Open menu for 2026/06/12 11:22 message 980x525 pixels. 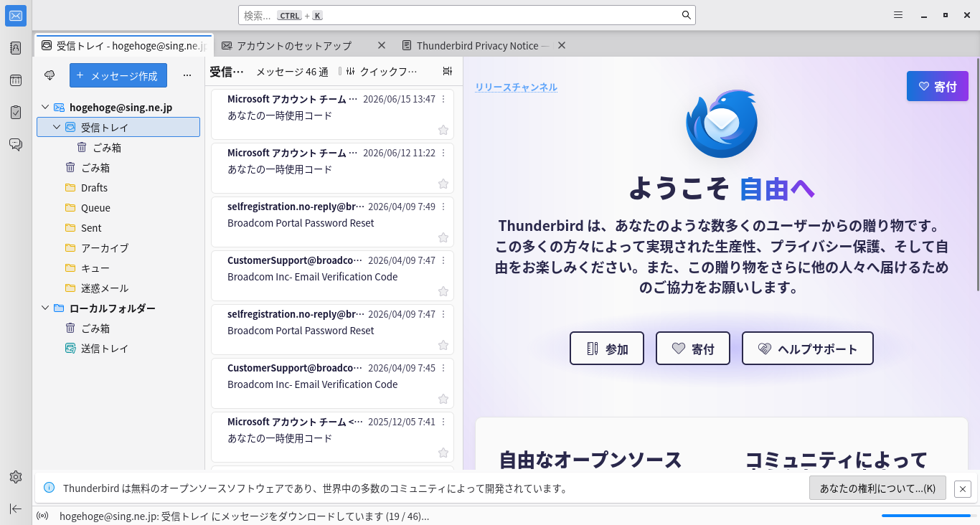click(443, 153)
